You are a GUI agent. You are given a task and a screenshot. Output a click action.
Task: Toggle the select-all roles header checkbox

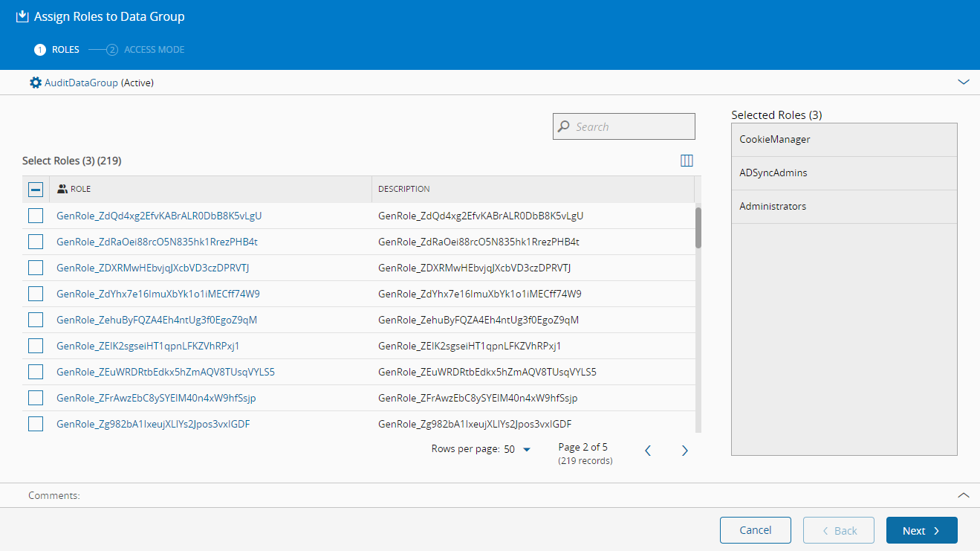pyautogui.click(x=36, y=190)
